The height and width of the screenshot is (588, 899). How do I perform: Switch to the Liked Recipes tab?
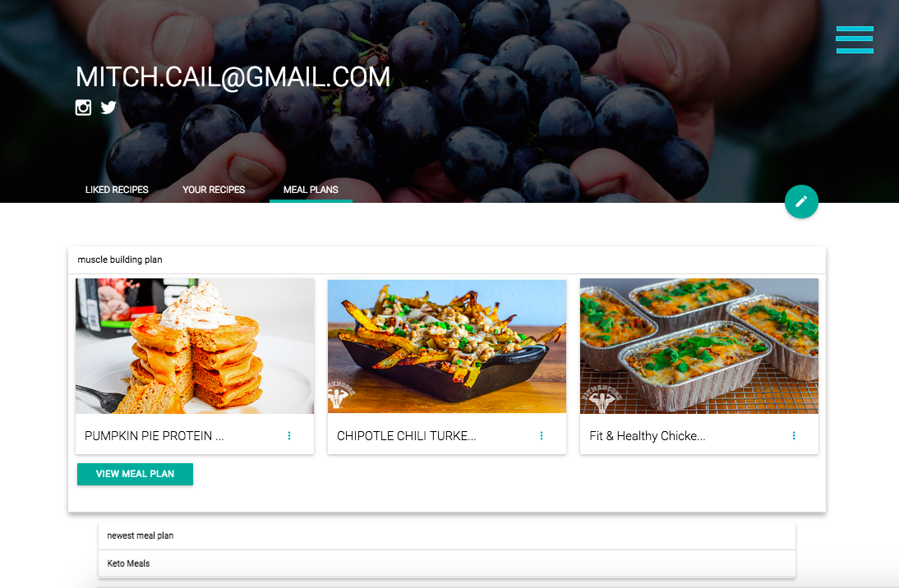[117, 190]
